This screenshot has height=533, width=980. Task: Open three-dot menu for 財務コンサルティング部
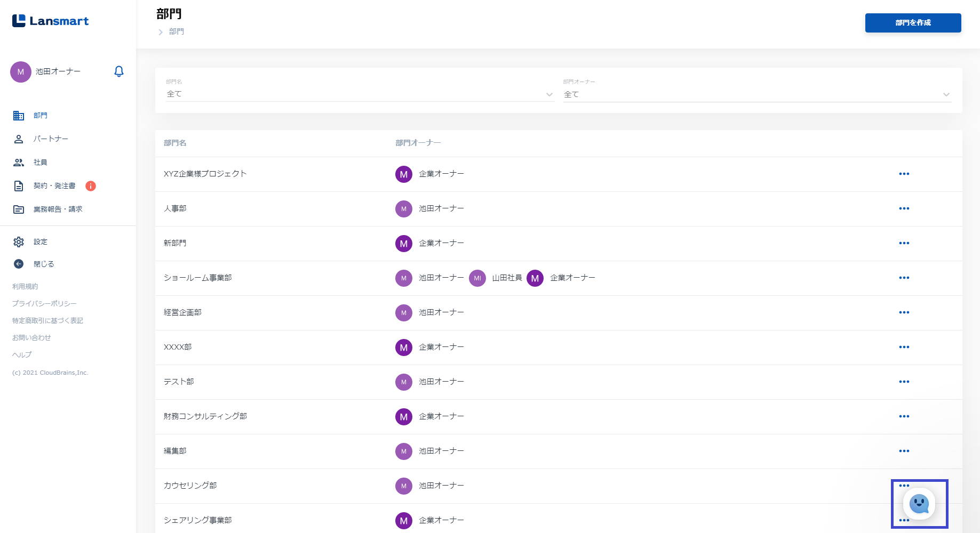click(904, 416)
